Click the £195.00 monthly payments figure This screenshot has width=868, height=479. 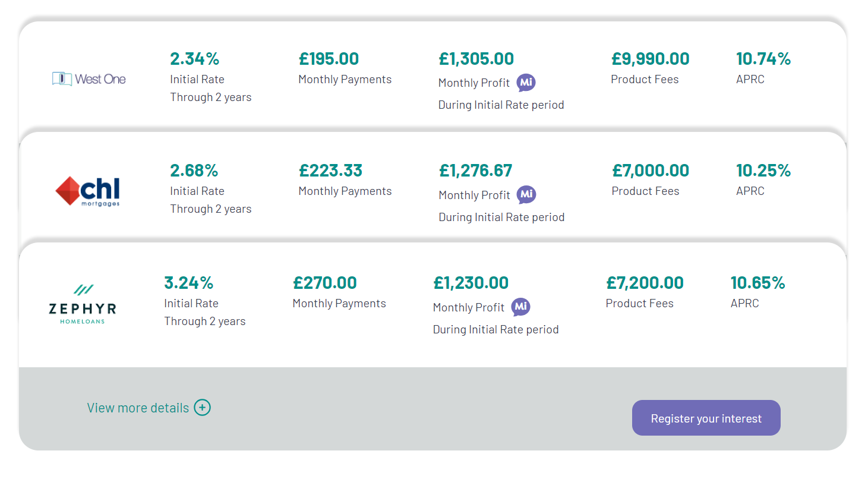(x=329, y=59)
